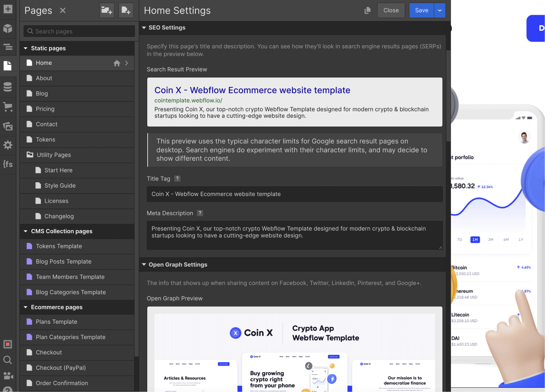Viewport: 545px width, 392px height.
Task: Select the Contact page
Action: coord(77,124)
